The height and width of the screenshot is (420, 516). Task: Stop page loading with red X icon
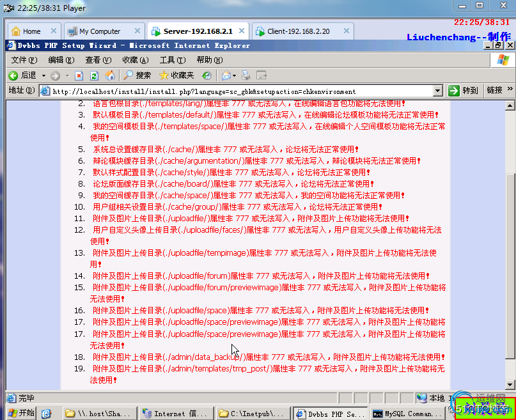click(79, 76)
